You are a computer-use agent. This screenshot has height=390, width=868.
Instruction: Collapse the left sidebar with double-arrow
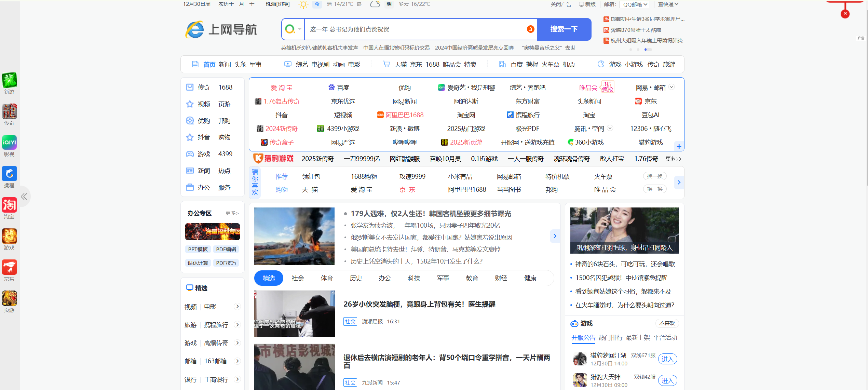[24, 197]
